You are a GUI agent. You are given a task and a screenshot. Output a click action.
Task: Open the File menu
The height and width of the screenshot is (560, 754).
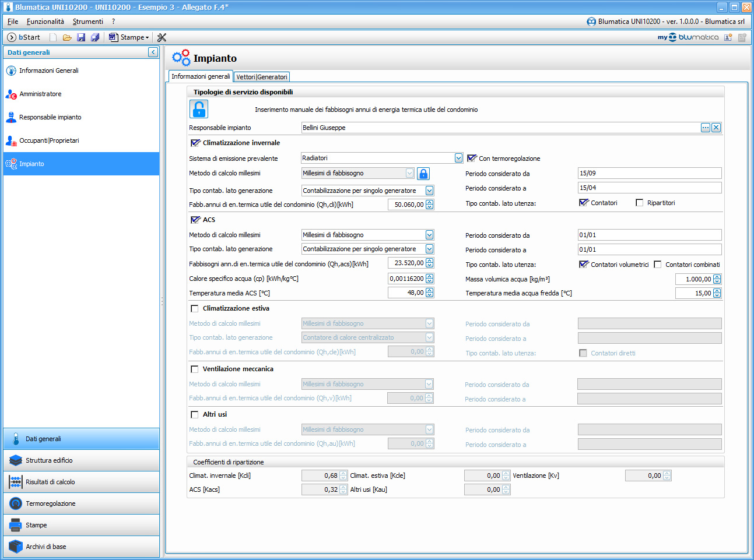(13, 22)
